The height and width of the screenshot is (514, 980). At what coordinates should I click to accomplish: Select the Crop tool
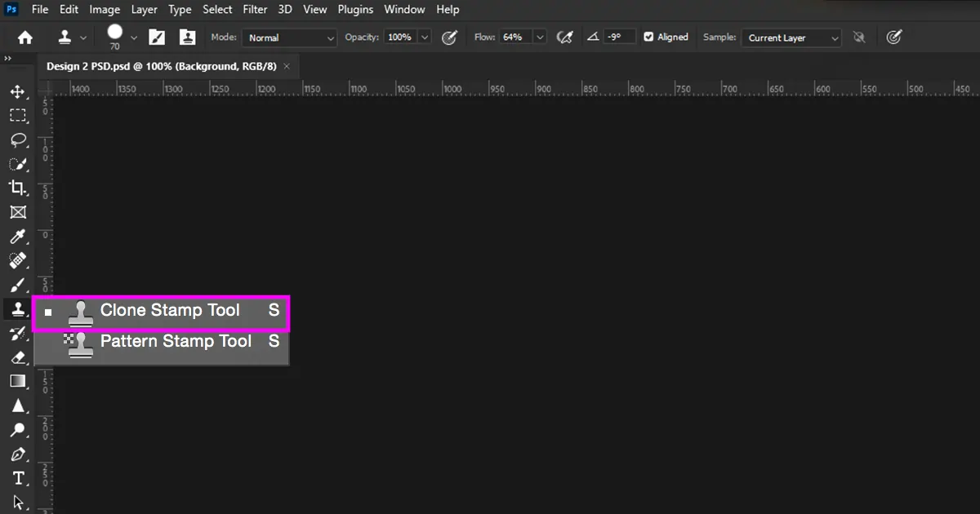click(19, 188)
